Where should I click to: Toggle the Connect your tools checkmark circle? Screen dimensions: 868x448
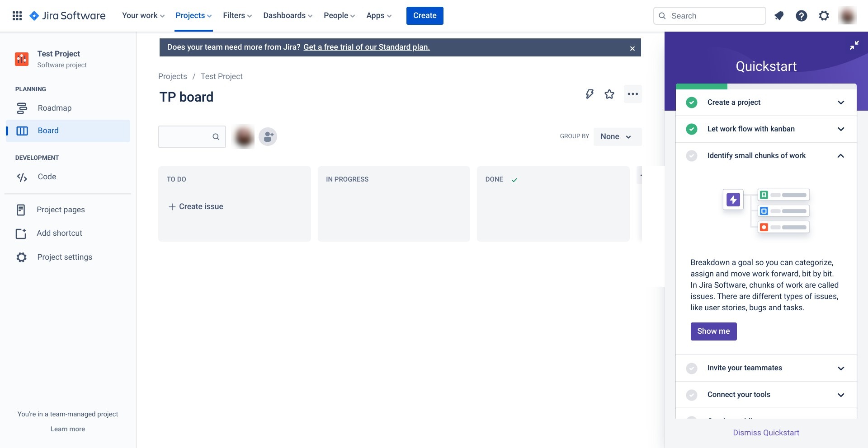[x=691, y=395]
